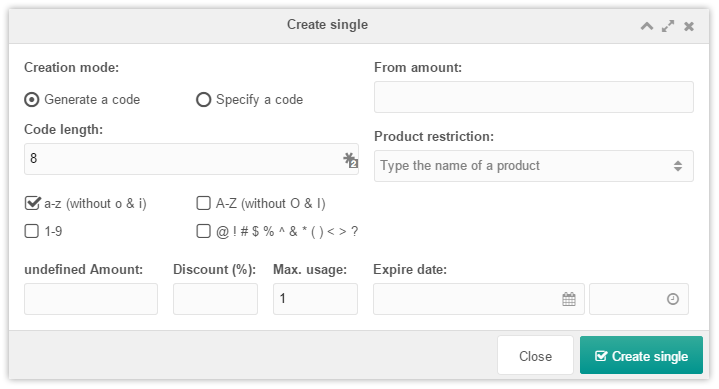This screenshot has width=719, height=389.
Task: Enable the A-Z uppercase letters checkbox
Action: pyautogui.click(x=203, y=203)
